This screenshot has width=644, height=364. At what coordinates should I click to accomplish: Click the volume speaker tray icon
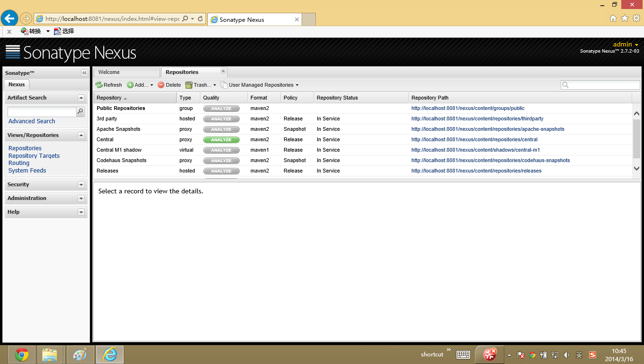567,355
